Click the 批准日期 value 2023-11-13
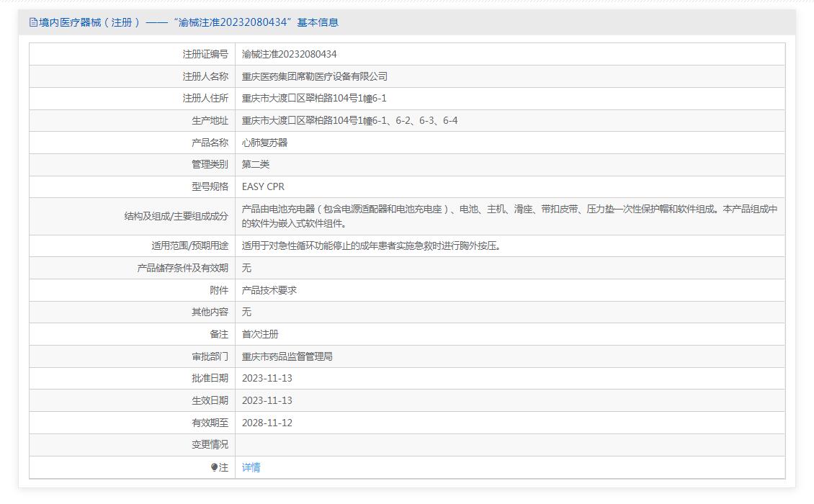 pos(267,378)
